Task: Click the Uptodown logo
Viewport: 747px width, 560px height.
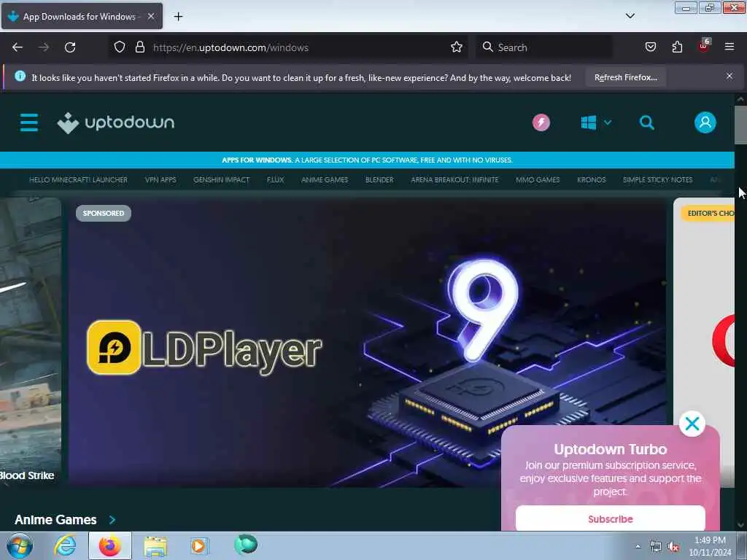Action: click(x=116, y=122)
